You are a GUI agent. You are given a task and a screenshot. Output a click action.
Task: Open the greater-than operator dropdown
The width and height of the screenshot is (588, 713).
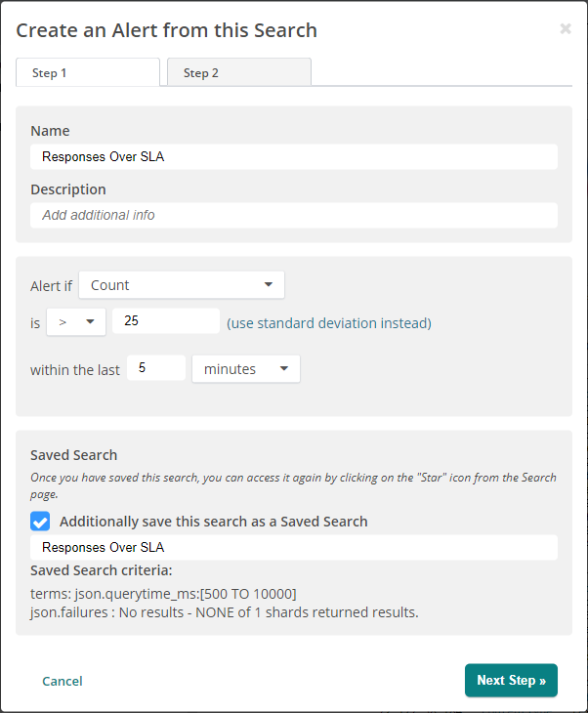[x=76, y=321]
